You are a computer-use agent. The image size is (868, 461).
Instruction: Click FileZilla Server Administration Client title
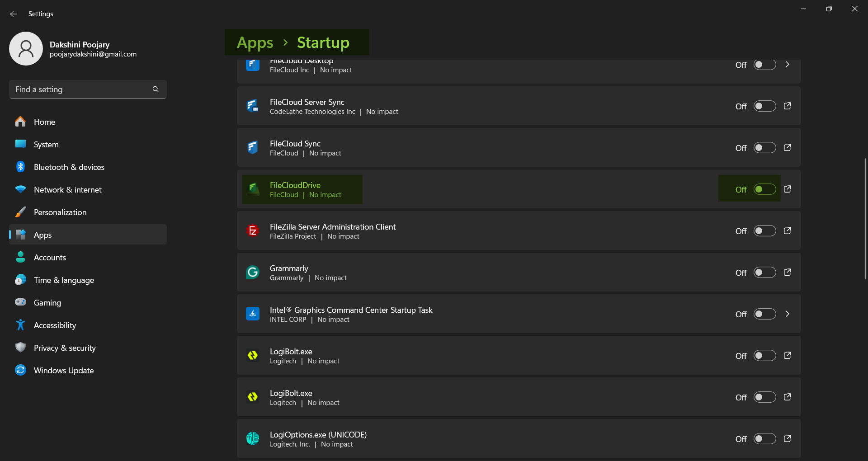tap(333, 226)
